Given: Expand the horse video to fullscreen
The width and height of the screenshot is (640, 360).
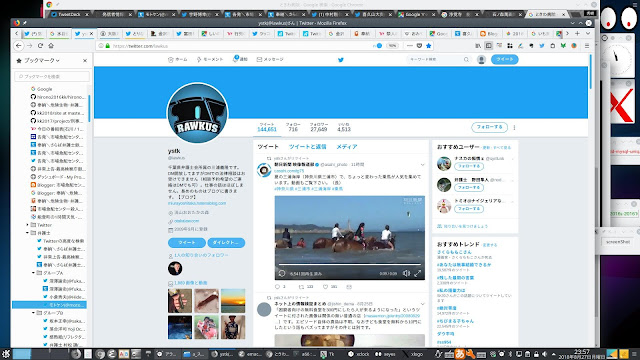Looking at the screenshot, I should (x=418, y=273).
